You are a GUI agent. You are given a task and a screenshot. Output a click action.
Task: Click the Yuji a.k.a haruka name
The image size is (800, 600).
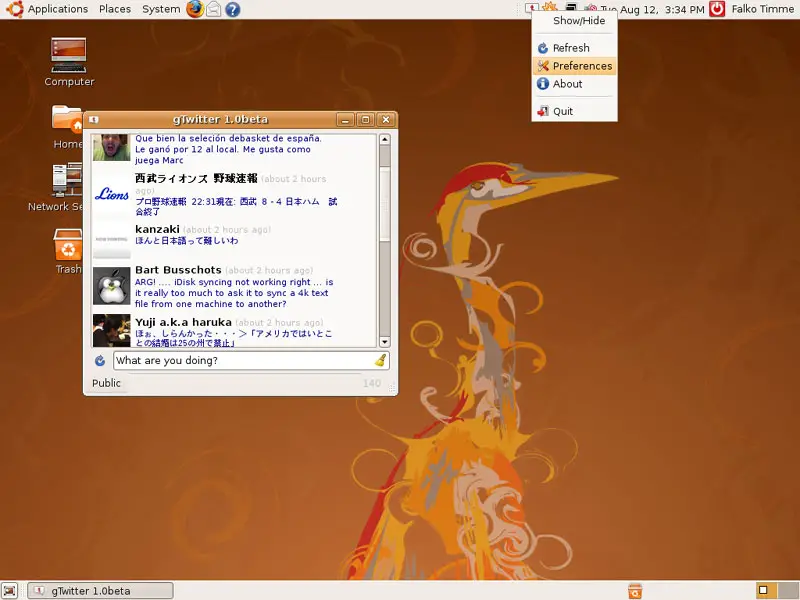(x=183, y=322)
